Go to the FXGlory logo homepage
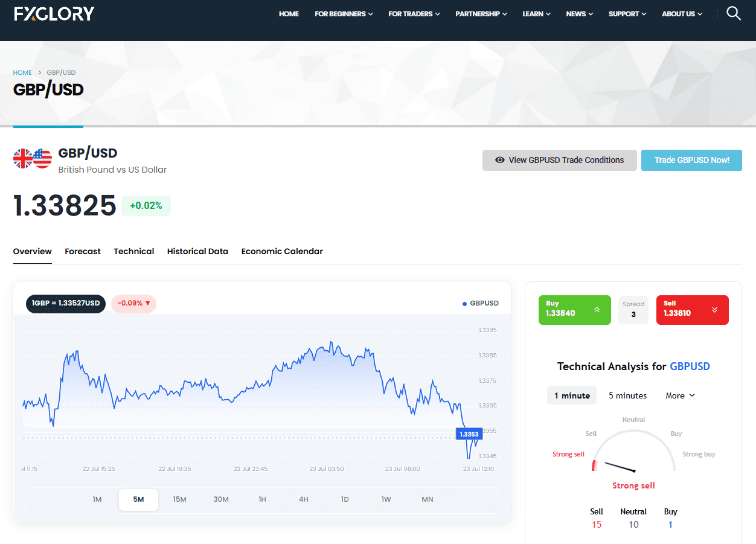Screen dimensions: 756x544 pyautogui.click(x=54, y=13)
